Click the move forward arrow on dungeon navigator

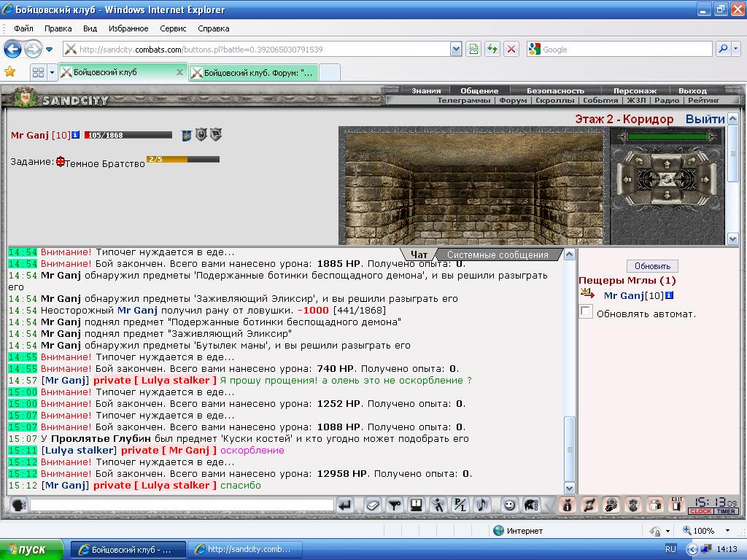click(667, 164)
